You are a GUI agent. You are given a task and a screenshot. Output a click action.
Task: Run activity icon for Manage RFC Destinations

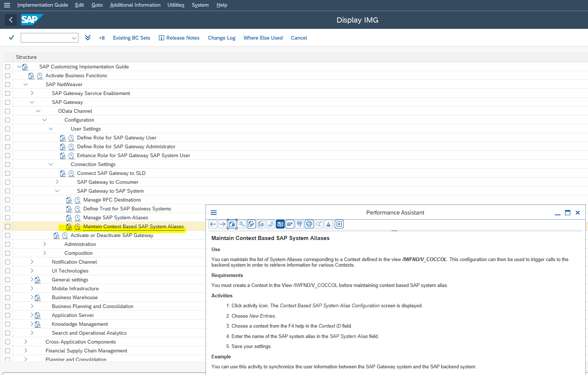[x=78, y=200]
